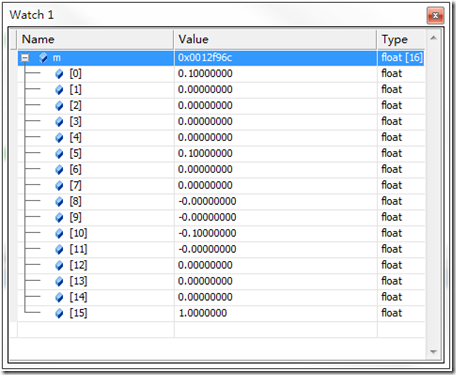Click the blue cube icon for element [13]

[x=59, y=282]
